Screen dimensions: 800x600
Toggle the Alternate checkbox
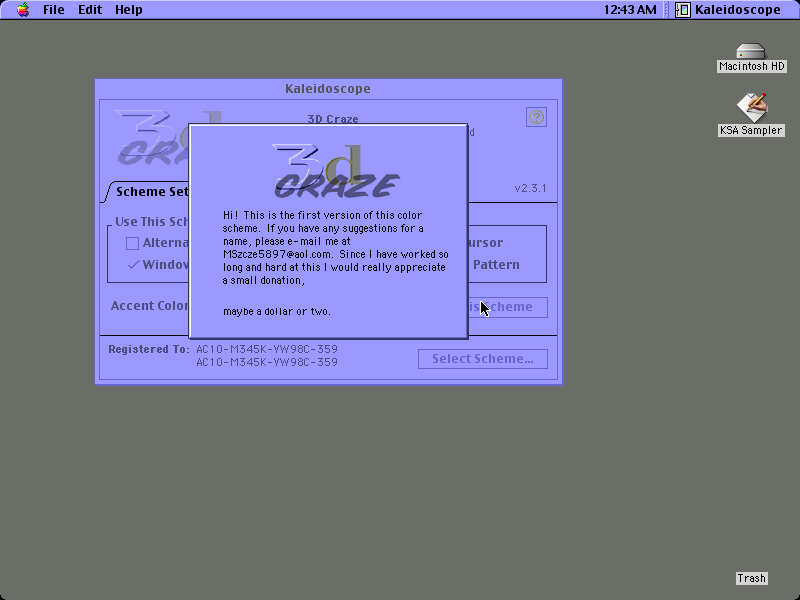[x=132, y=243]
